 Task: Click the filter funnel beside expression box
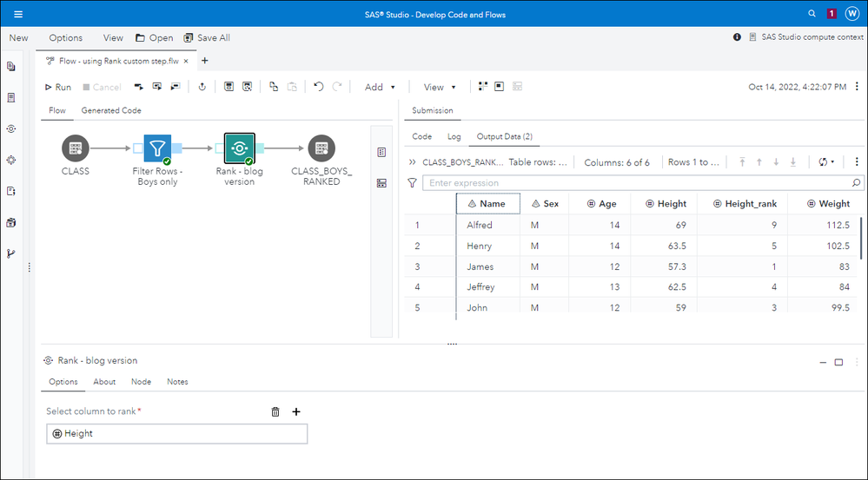pos(412,183)
